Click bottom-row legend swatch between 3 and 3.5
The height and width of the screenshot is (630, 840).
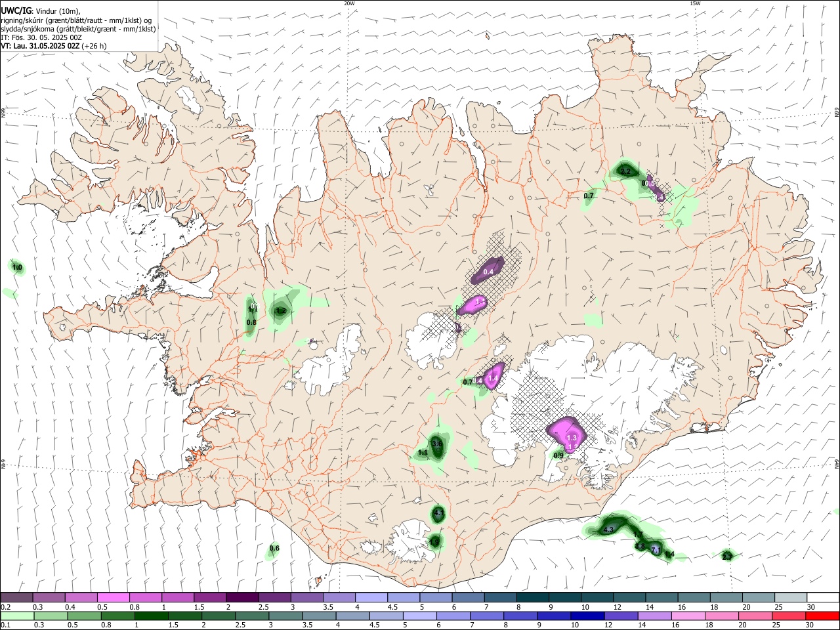coord(286,616)
